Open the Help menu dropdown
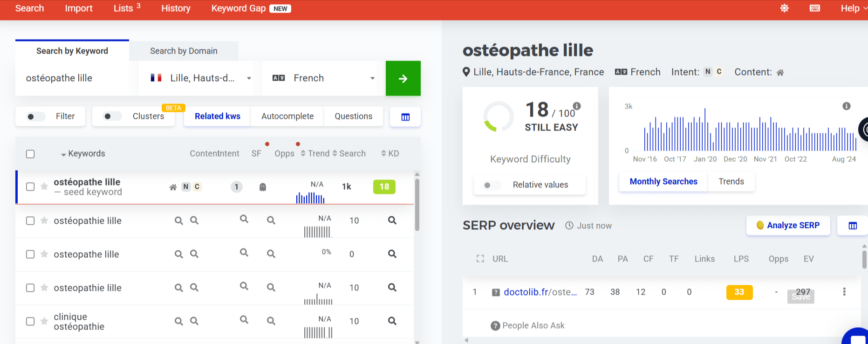868x344 pixels. [854, 8]
